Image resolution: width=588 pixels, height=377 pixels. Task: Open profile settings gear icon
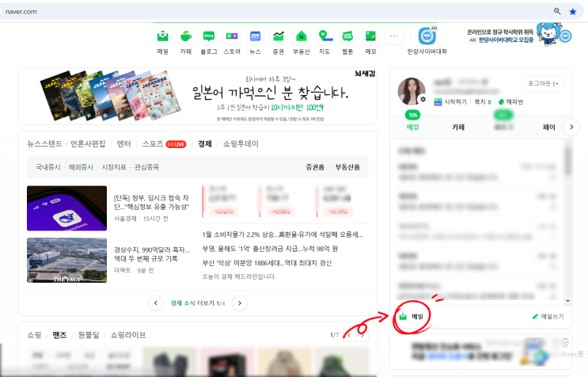(x=423, y=100)
